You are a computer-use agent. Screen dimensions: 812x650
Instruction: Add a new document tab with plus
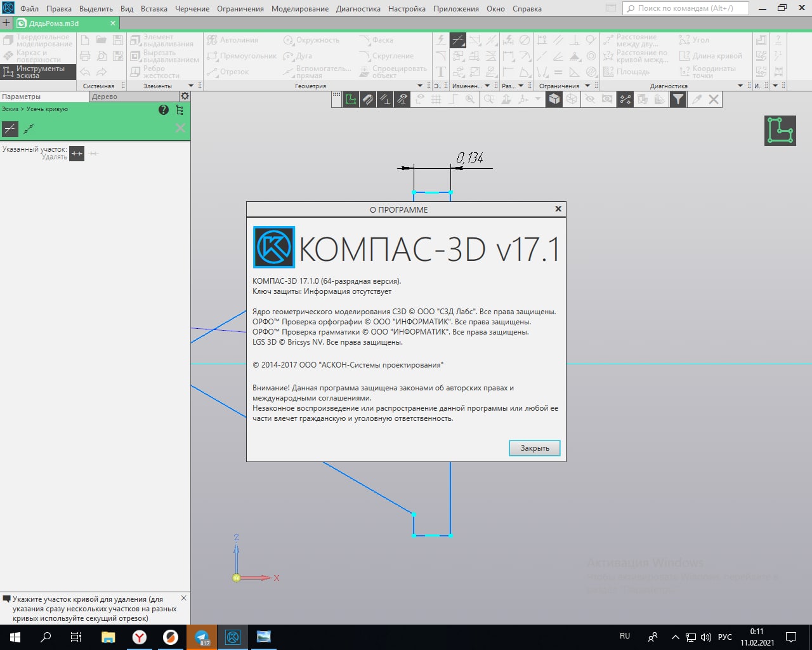(x=6, y=23)
